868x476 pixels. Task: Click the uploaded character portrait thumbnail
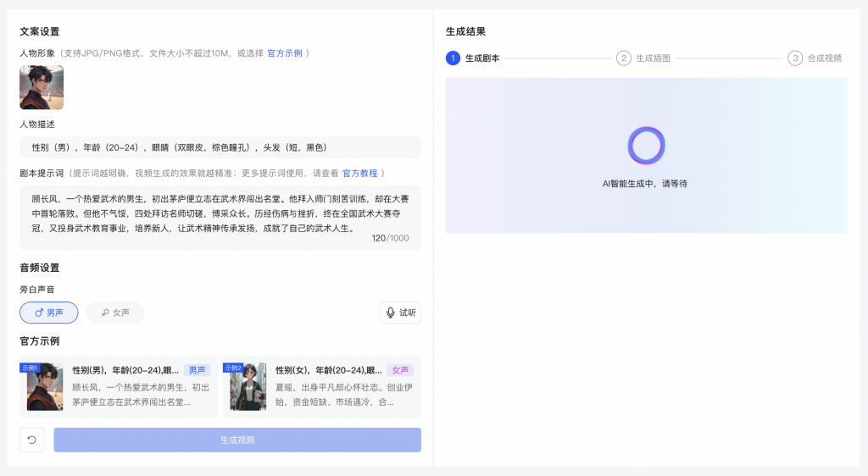point(42,87)
